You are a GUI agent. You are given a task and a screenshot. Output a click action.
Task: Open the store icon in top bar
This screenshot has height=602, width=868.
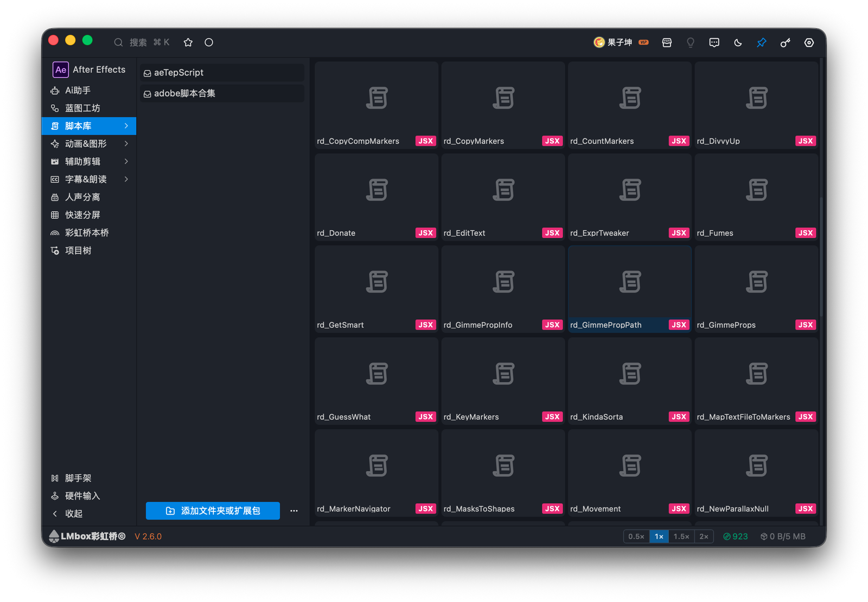click(x=667, y=42)
